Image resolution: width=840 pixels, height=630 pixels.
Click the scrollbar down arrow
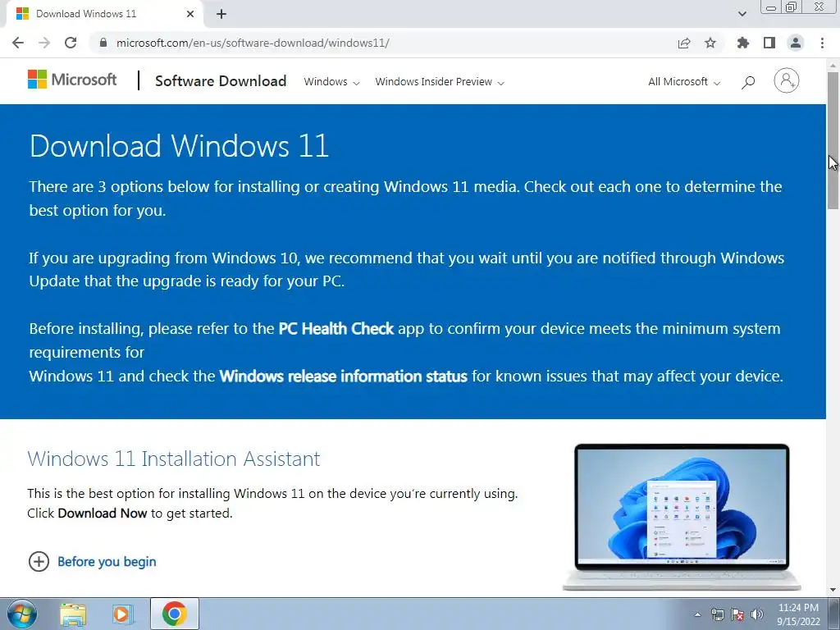point(833,590)
